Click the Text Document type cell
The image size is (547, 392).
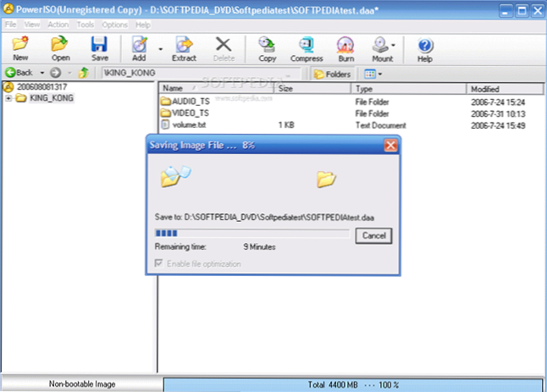pyautogui.click(x=380, y=125)
